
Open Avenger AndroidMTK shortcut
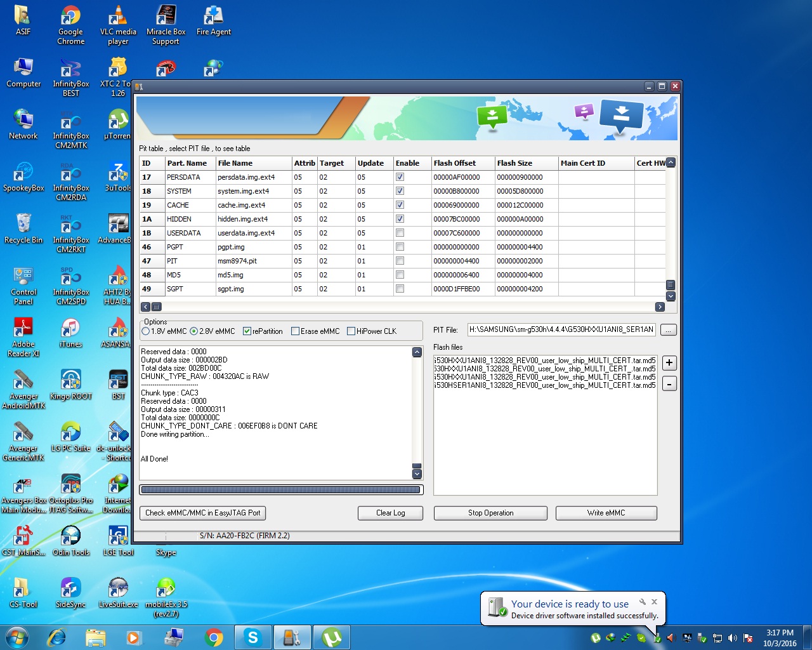[x=23, y=390]
